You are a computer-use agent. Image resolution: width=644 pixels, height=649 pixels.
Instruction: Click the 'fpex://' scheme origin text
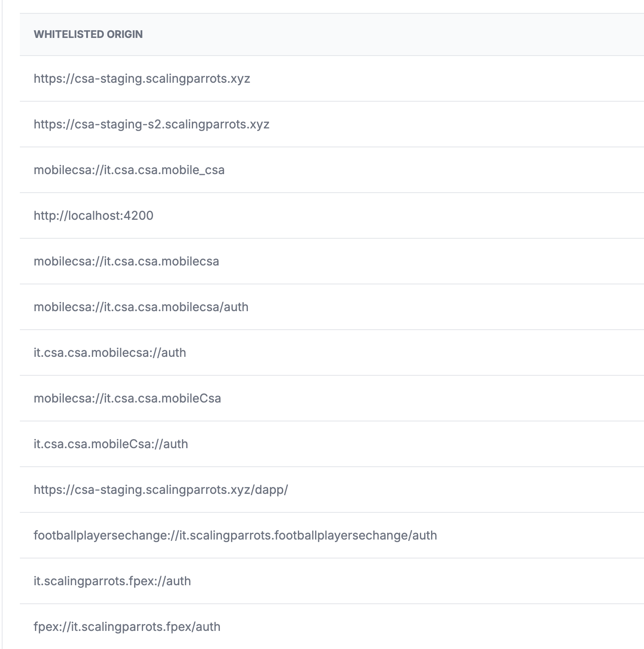[x=52, y=627]
